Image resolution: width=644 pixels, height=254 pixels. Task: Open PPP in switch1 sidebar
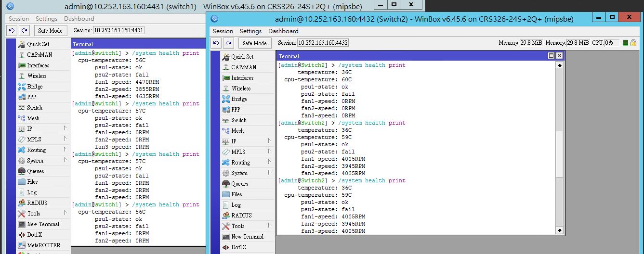[x=43, y=97]
